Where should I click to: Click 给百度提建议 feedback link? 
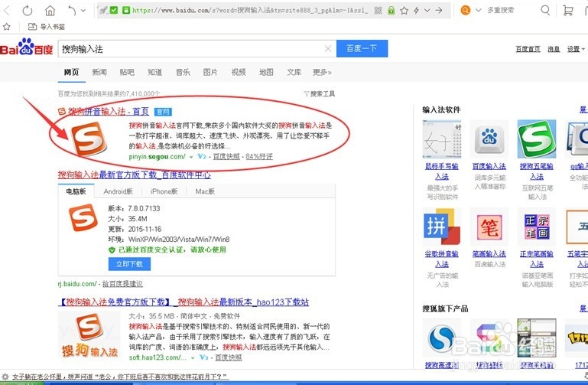(122, 284)
